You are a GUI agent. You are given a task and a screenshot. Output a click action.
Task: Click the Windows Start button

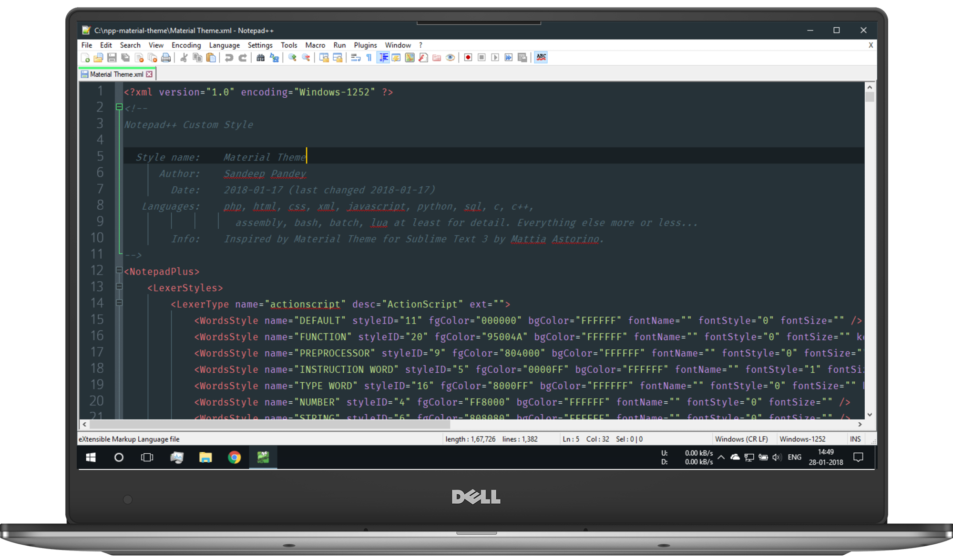pyautogui.click(x=91, y=458)
